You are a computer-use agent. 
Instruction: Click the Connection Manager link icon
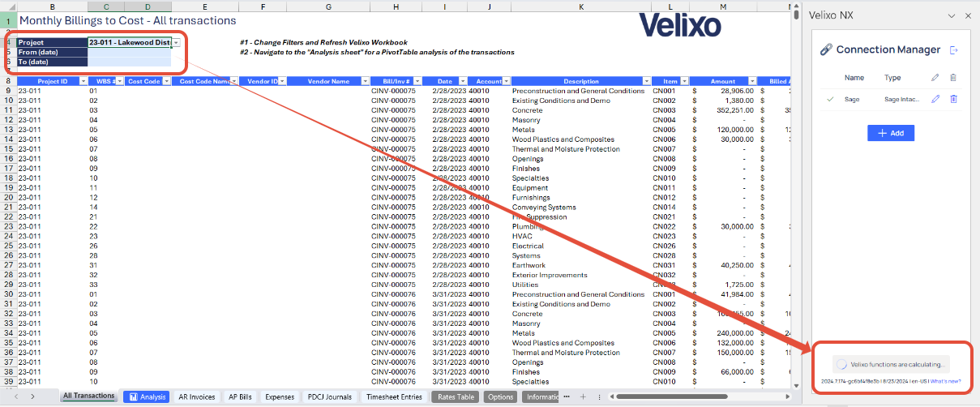(826, 49)
